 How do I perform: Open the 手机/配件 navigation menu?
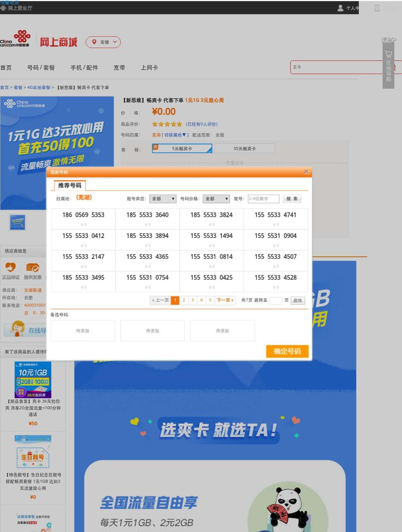pos(84,68)
